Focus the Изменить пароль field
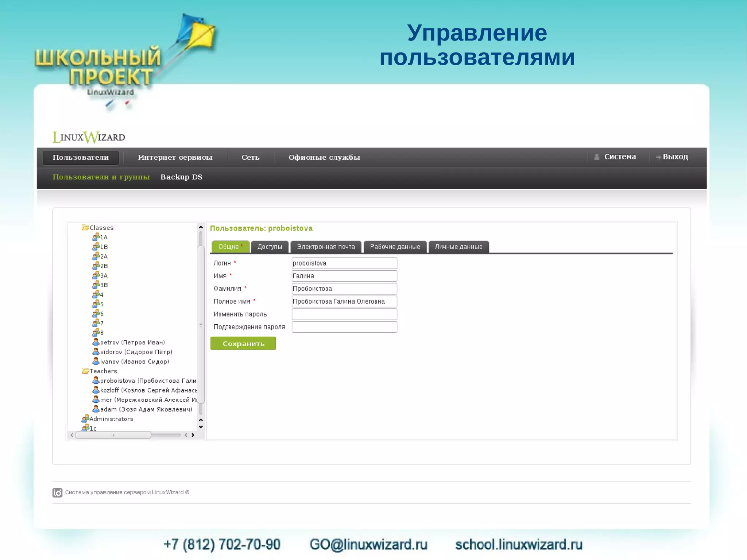The width and height of the screenshot is (747, 560). (x=344, y=314)
